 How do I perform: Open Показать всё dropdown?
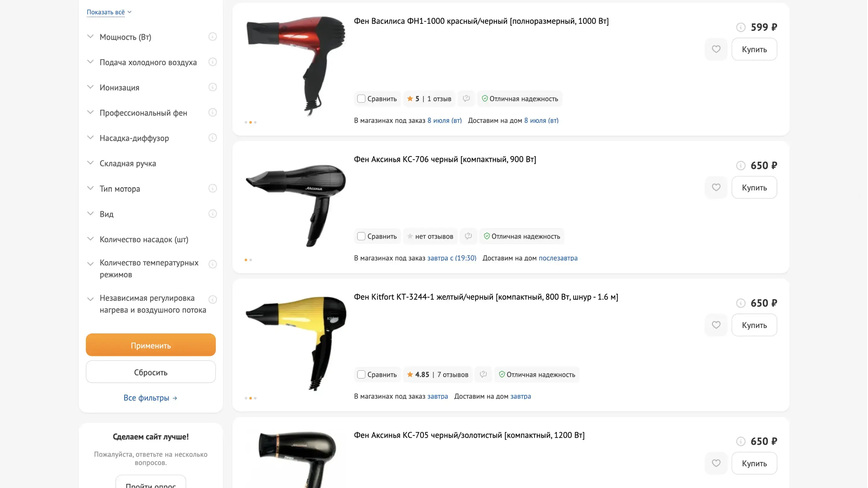pyautogui.click(x=109, y=12)
